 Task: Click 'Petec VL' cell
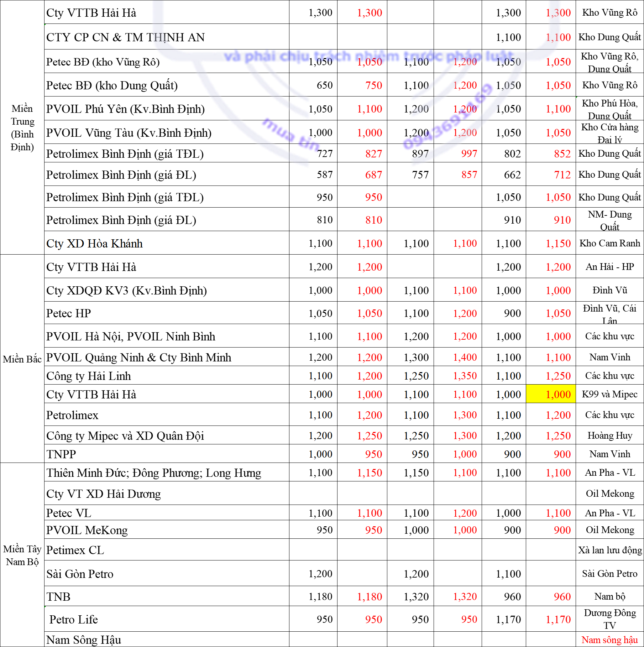(x=167, y=513)
